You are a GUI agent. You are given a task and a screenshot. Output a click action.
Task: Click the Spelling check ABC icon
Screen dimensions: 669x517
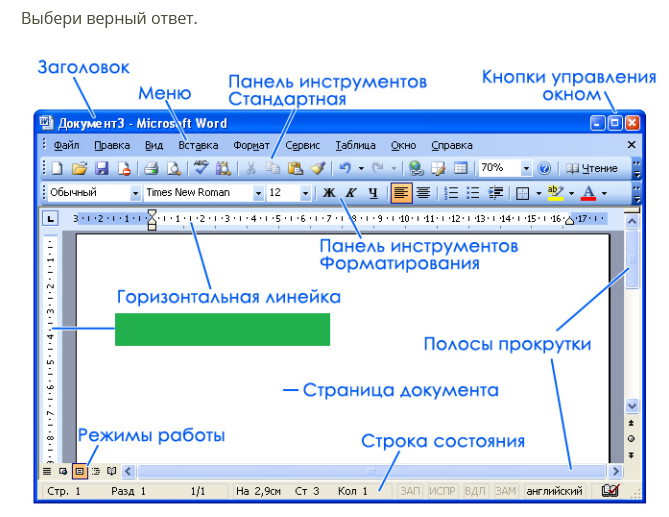tap(201, 169)
